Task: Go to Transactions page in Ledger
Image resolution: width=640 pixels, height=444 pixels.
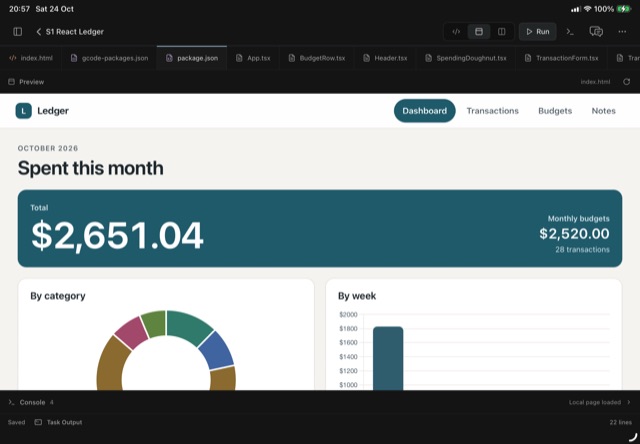Action: [492, 111]
